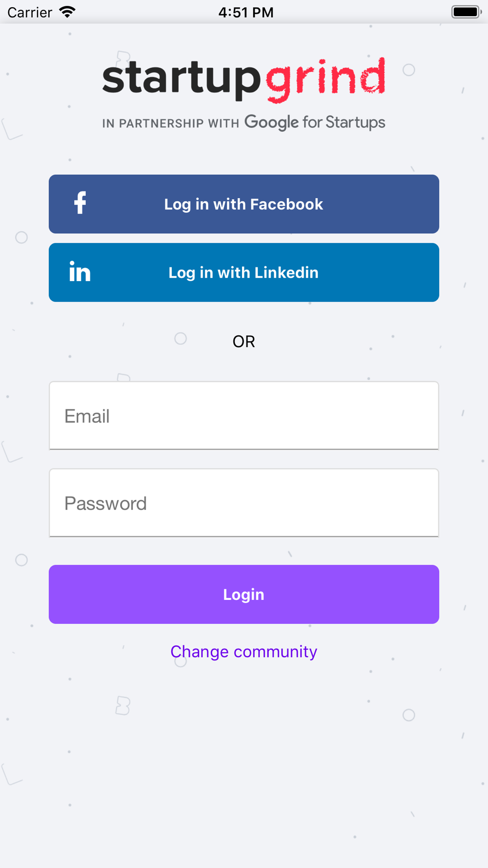
Task: Tap the Carrier label in status bar
Action: coord(30,12)
